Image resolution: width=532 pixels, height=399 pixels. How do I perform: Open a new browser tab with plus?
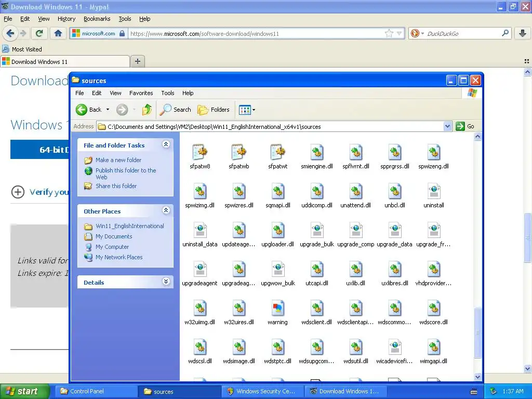point(137,61)
